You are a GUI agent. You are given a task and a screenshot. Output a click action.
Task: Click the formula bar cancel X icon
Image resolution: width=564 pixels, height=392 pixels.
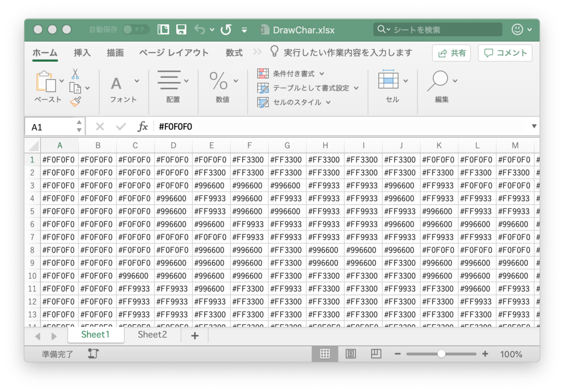pyautogui.click(x=100, y=127)
